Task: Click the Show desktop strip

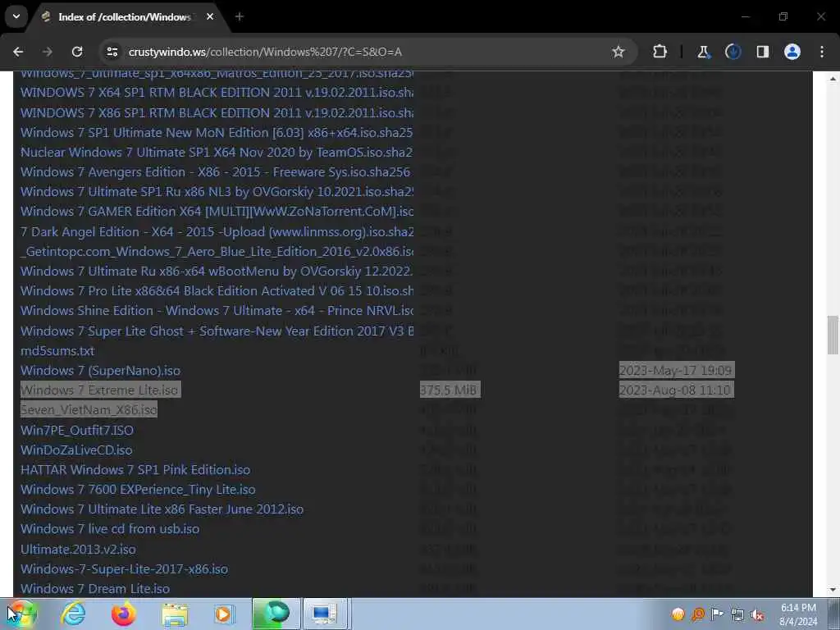Action: 834,614
